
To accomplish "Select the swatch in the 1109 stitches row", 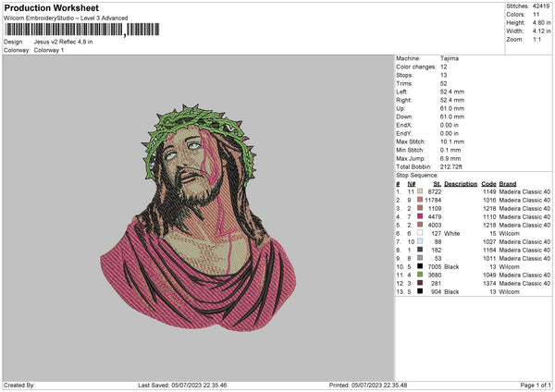I will 420,208.
